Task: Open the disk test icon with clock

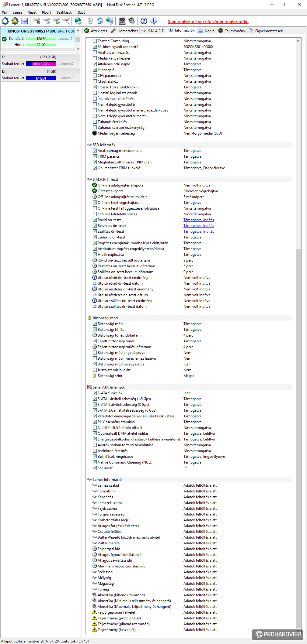Action: point(47,21)
